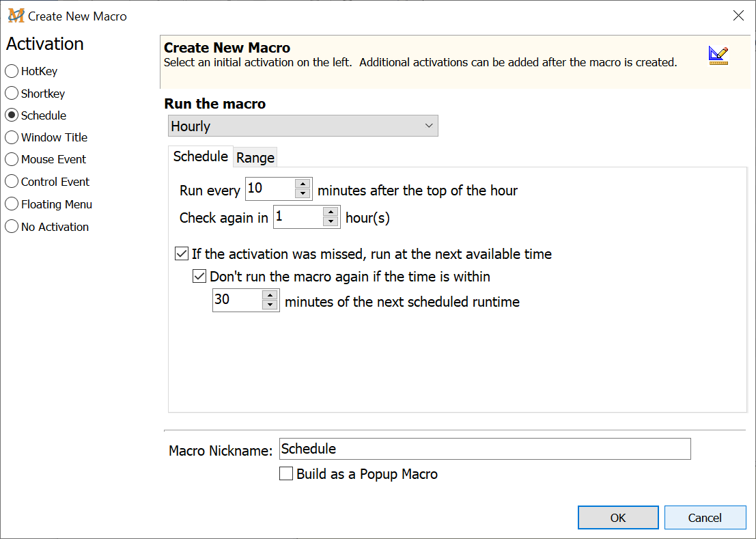The height and width of the screenshot is (539, 756).
Task: Select the HotKey activation option
Action: pyautogui.click(x=12, y=71)
